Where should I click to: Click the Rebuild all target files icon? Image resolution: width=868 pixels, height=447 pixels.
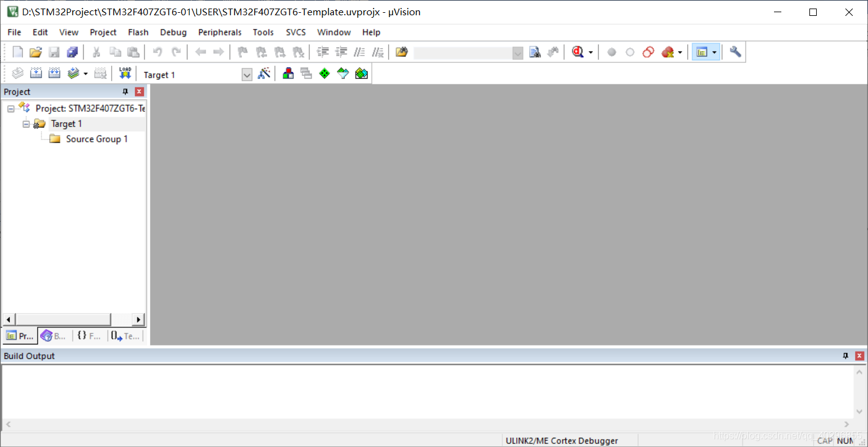[x=54, y=74]
